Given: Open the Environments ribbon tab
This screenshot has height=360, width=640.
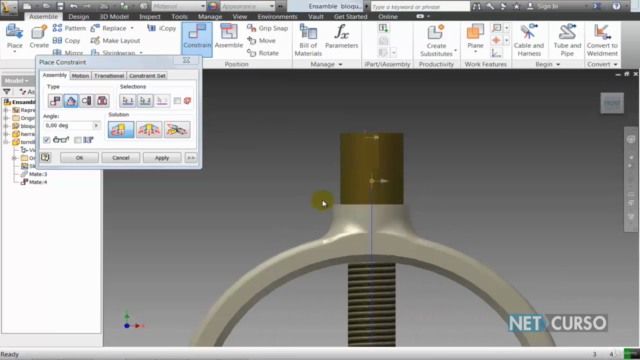Looking at the screenshot, I should (x=277, y=16).
